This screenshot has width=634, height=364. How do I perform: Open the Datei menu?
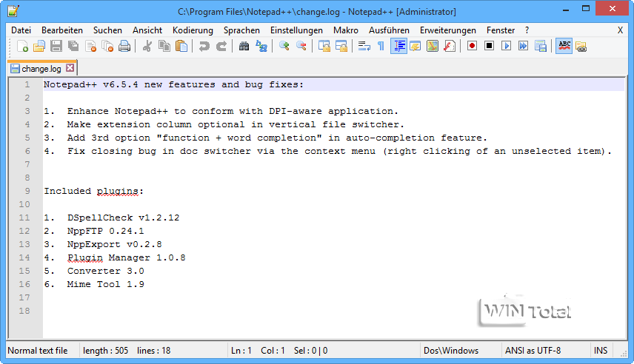pyautogui.click(x=21, y=30)
